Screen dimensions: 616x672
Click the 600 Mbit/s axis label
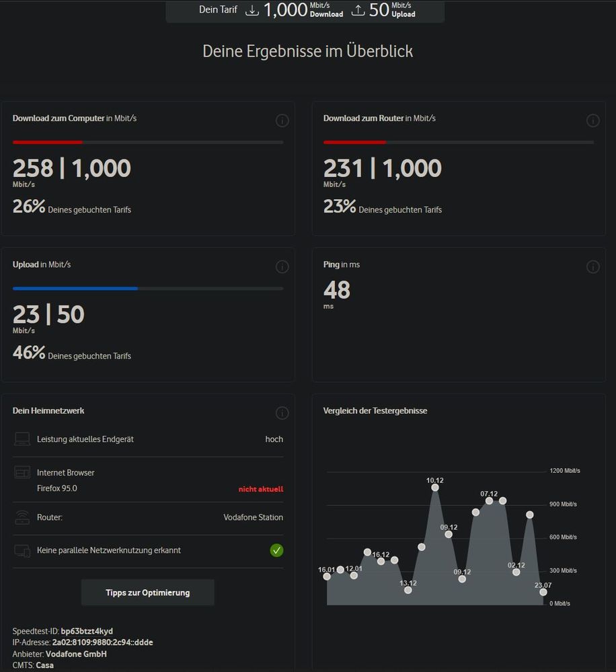pos(563,537)
